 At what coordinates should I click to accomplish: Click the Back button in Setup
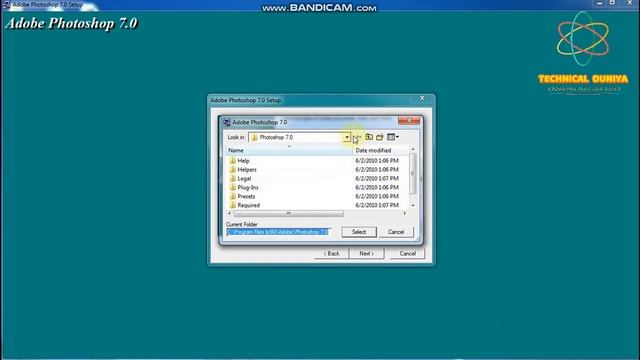click(331, 253)
